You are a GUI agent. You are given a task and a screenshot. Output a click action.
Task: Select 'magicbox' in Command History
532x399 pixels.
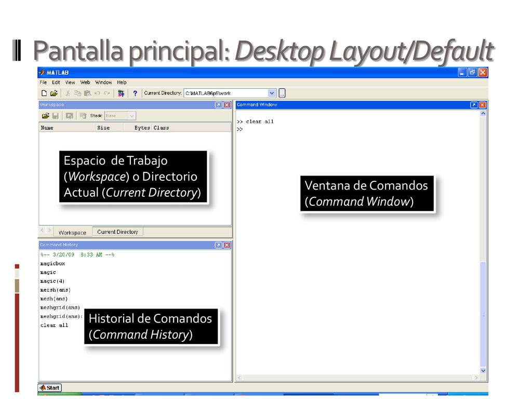coord(52,263)
